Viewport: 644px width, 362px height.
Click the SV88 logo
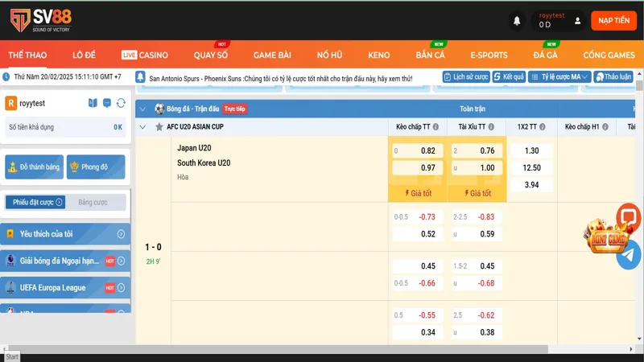click(x=41, y=21)
